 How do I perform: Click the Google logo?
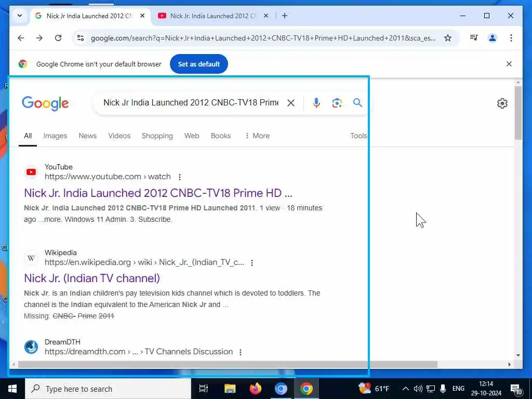click(45, 103)
